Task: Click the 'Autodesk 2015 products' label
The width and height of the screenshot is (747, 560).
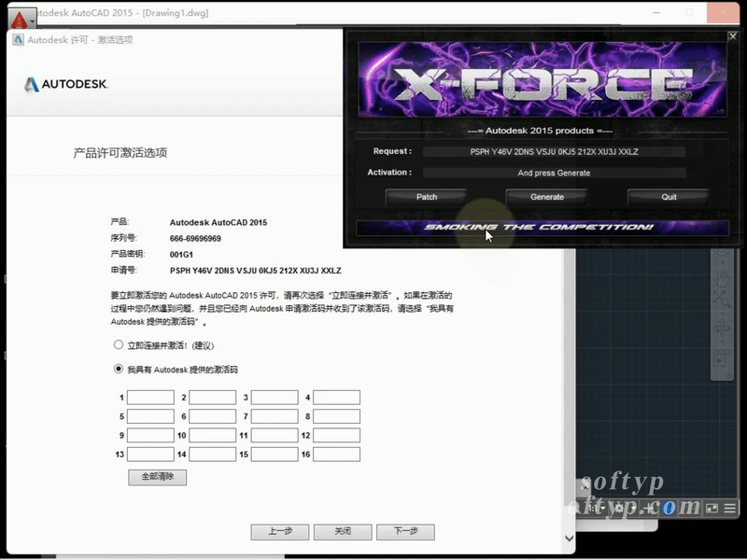Action: (540, 131)
